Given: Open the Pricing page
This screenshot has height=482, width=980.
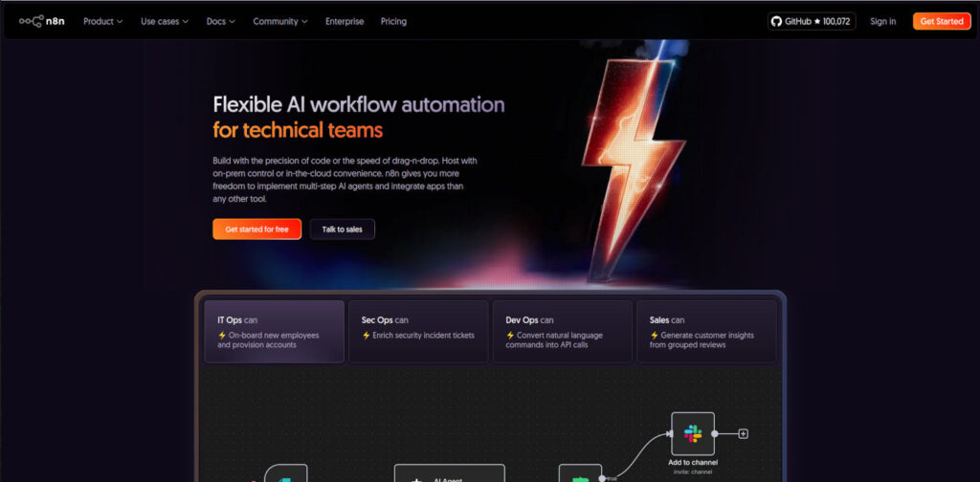Looking at the screenshot, I should (x=393, y=21).
